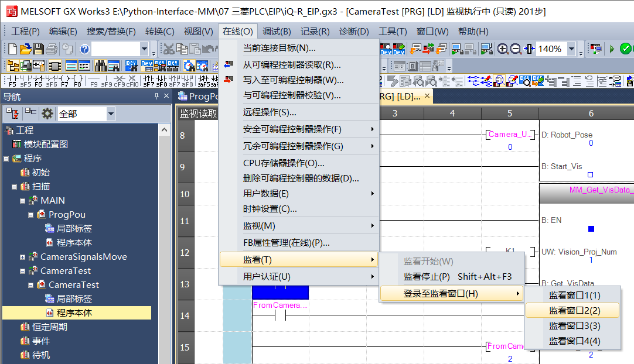Select 监看窗口2(2) option
Viewport: 634px width, 364px height.
coord(572,311)
